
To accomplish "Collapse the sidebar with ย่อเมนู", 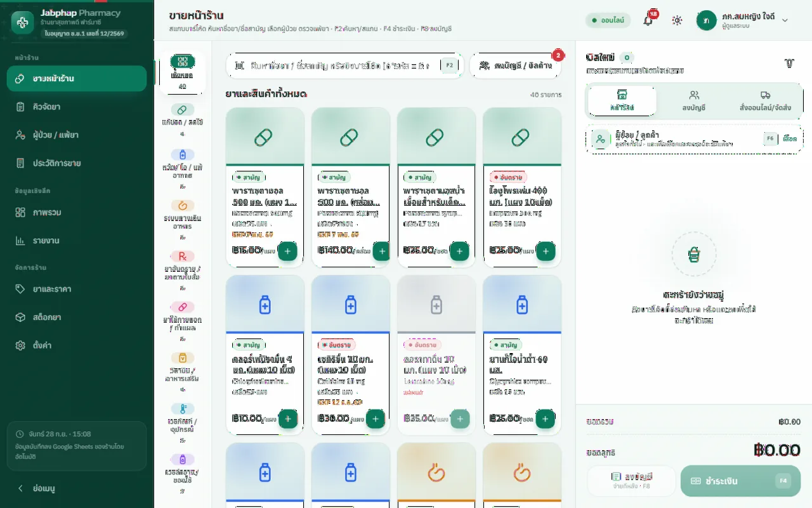I will click(x=77, y=488).
